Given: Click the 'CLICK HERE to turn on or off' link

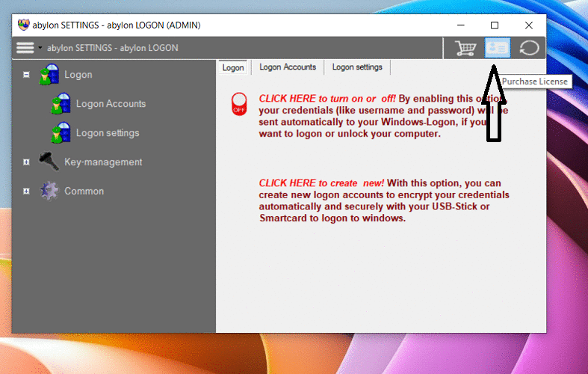Looking at the screenshot, I should [x=327, y=98].
